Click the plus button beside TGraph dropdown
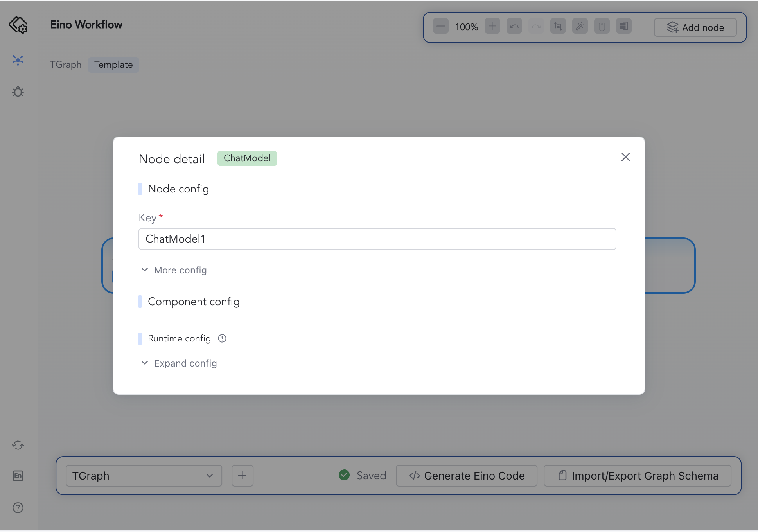Viewport: 758px width, 532px height. pos(242,476)
